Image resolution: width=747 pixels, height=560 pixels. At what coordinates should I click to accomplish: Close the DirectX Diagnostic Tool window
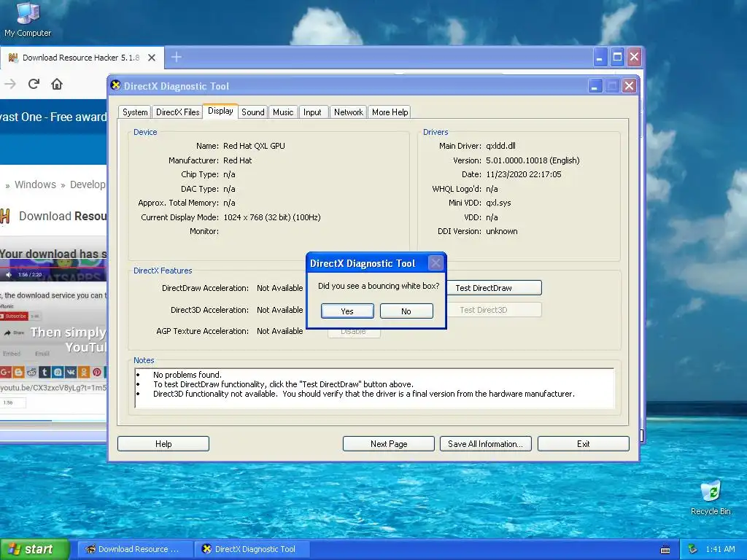629,86
